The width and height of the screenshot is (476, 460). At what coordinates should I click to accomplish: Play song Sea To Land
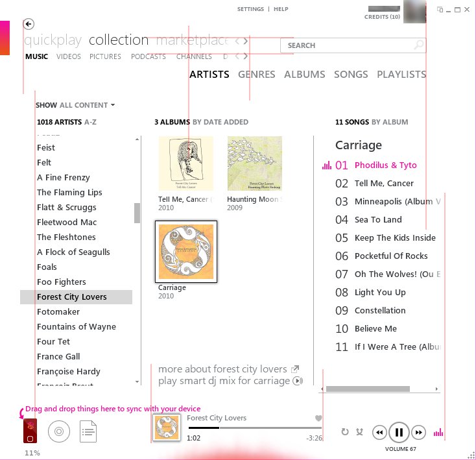pos(378,219)
